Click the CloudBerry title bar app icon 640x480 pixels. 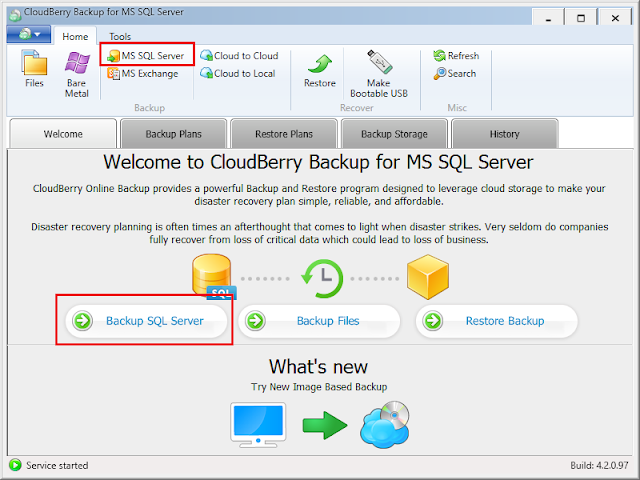click(x=15, y=14)
